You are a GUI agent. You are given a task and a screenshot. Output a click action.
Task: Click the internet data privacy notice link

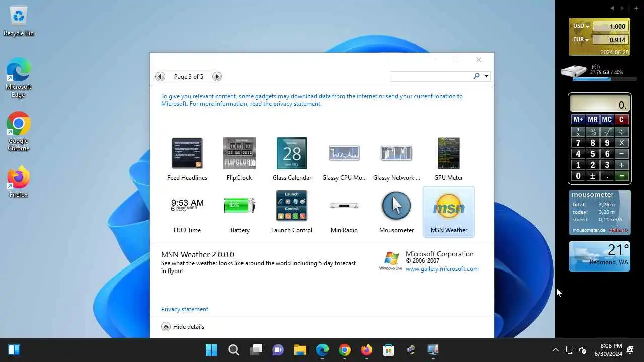(311, 100)
